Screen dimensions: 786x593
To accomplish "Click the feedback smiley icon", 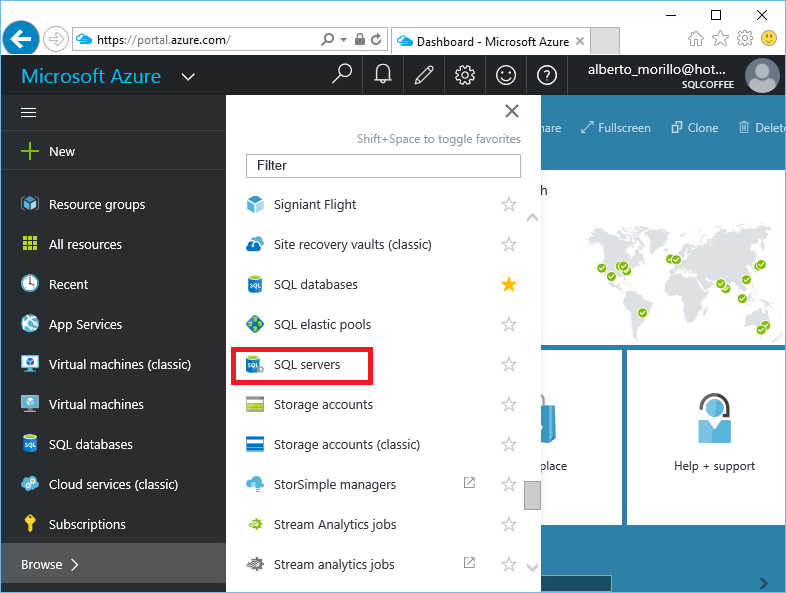I will pos(506,75).
